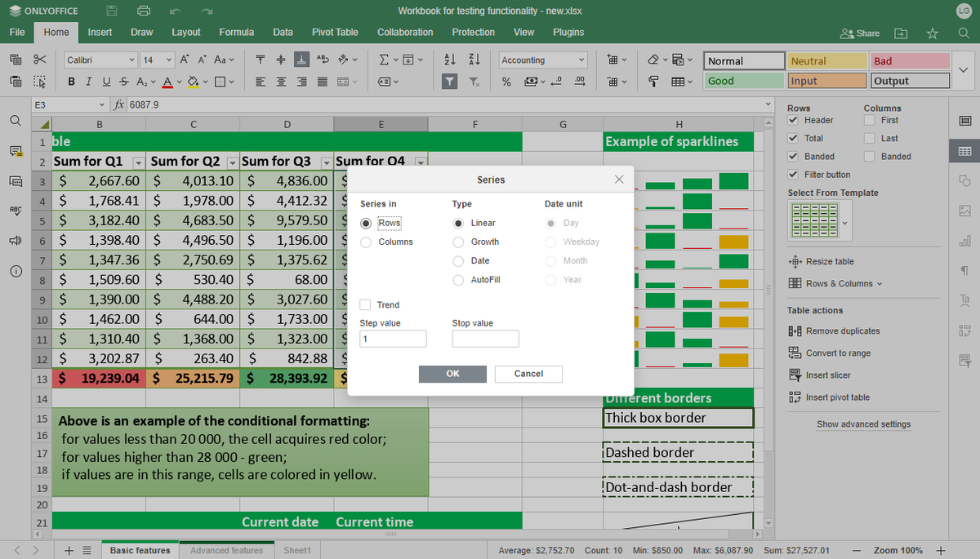
Task: Enable the Trend checkbox
Action: click(x=366, y=304)
